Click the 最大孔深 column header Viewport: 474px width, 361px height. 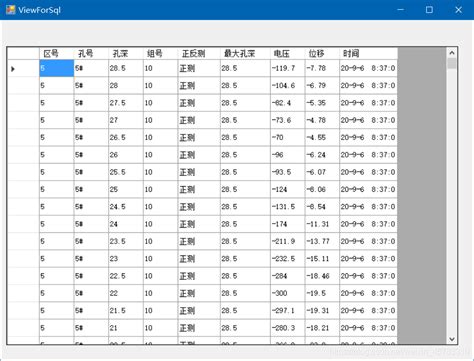tap(245, 53)
